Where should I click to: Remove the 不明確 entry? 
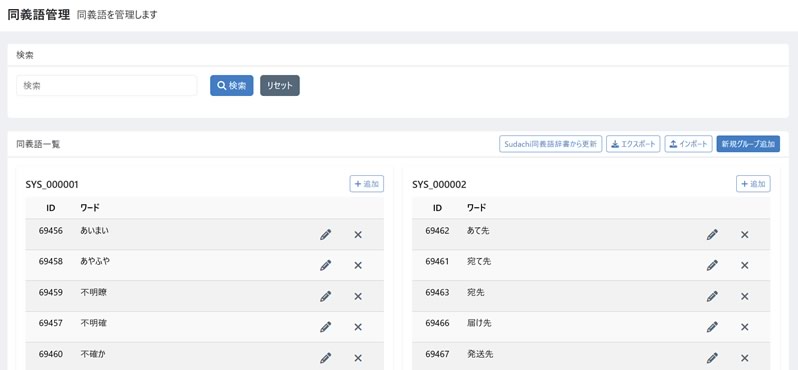(x=358, y=327)
